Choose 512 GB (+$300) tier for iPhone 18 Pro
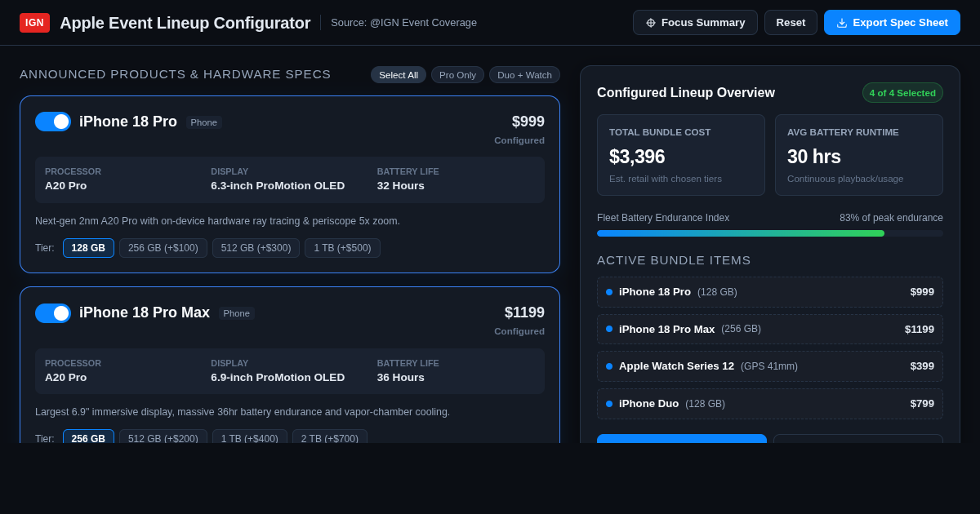 coord(256,248)
